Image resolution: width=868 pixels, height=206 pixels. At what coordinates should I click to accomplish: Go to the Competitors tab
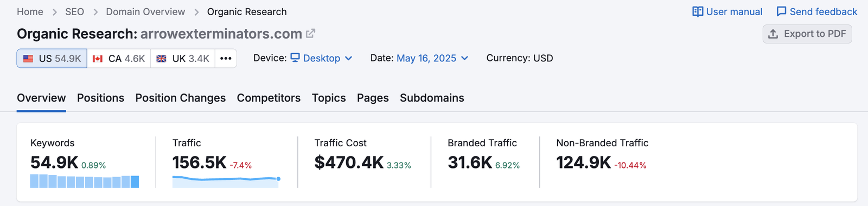(x=269, y=98)
